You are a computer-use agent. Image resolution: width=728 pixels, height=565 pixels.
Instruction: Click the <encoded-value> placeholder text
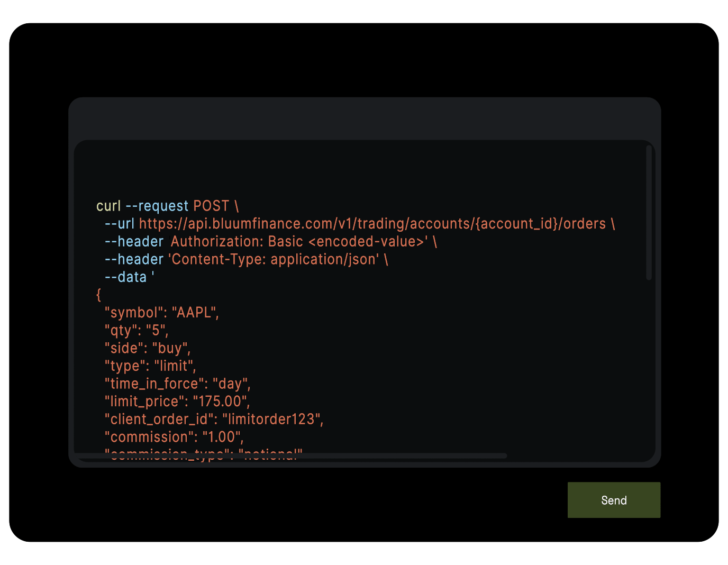368,242
